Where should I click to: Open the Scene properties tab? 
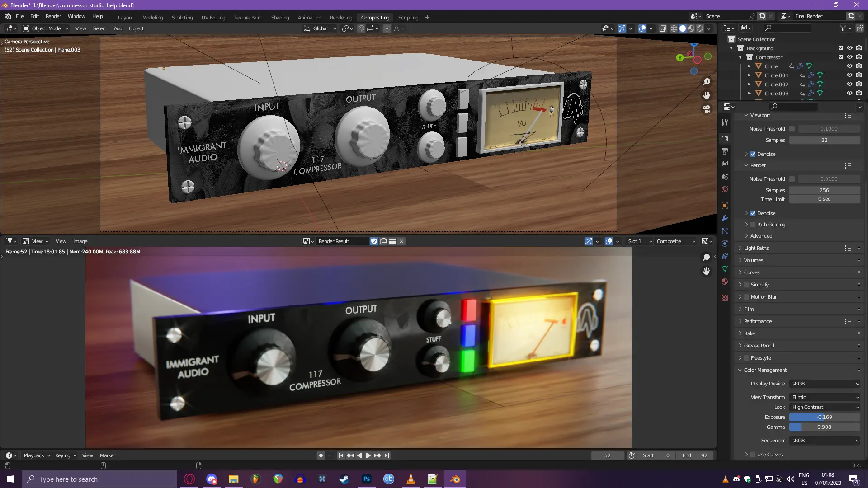click(x=725, y=176)
